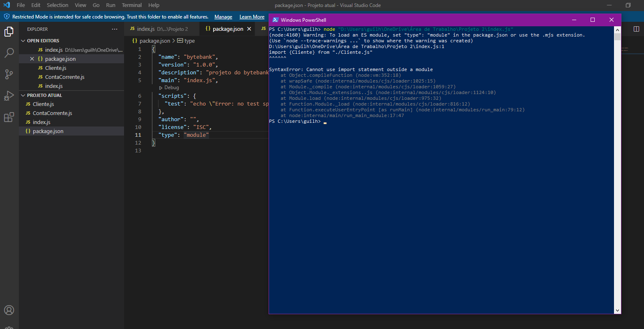The height and width of the screenshot is (329, 644).
Task: Click the Learn More link
Action: point(252,17)
